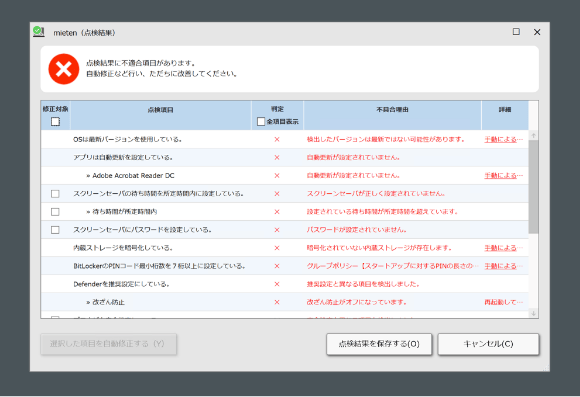Click 選択した項目を自動修正する (Y) button

coord(108,344)
